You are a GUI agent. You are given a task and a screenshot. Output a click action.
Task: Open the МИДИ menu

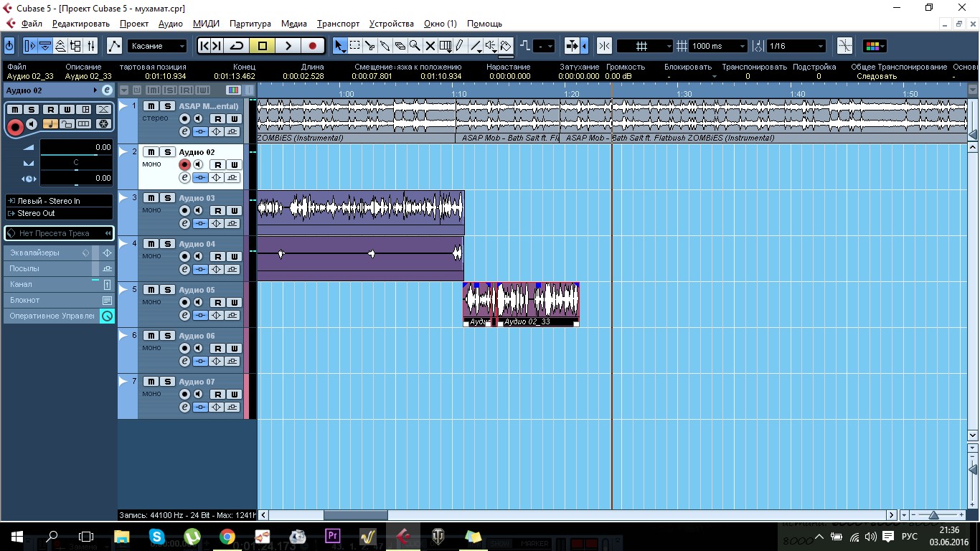point(207,24)
